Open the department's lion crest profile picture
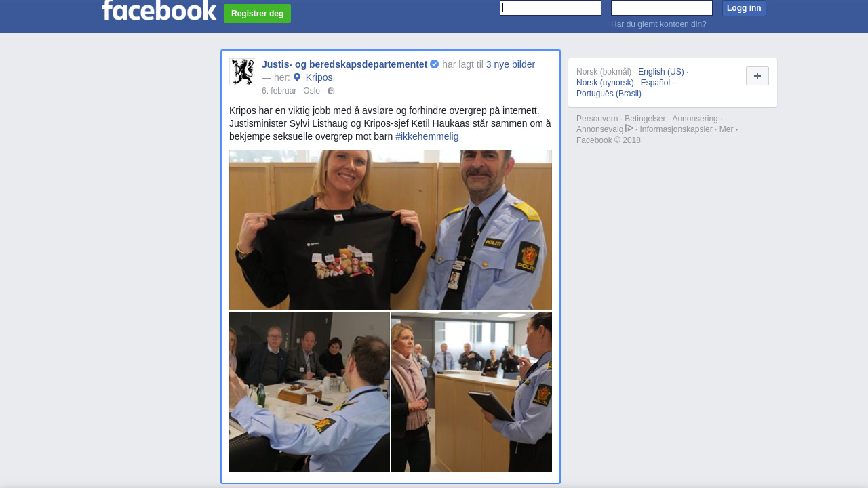 coord(243,72)
